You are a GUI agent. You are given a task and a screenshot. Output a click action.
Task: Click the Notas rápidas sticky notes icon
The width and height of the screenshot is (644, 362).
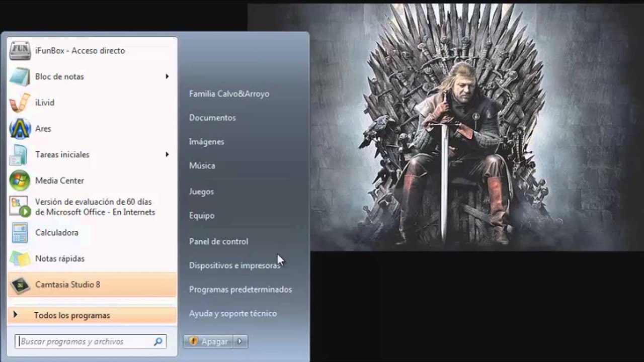[x=20, y=258]
